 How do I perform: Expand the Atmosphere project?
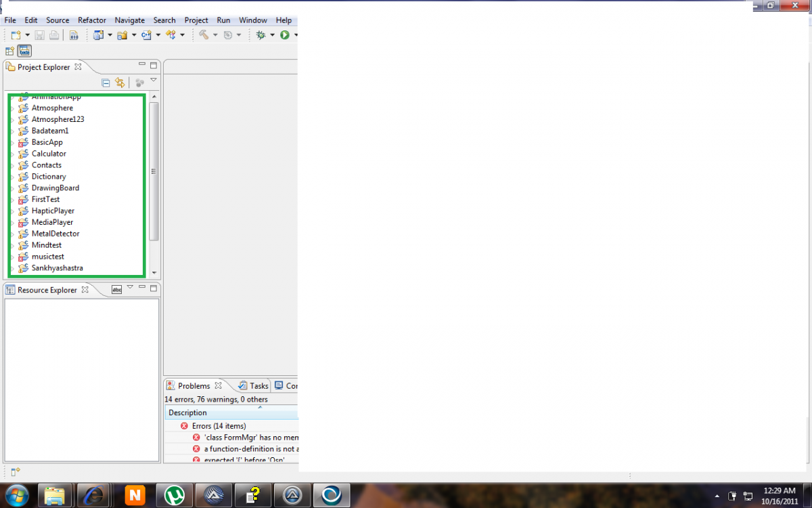tap(12, 108)
